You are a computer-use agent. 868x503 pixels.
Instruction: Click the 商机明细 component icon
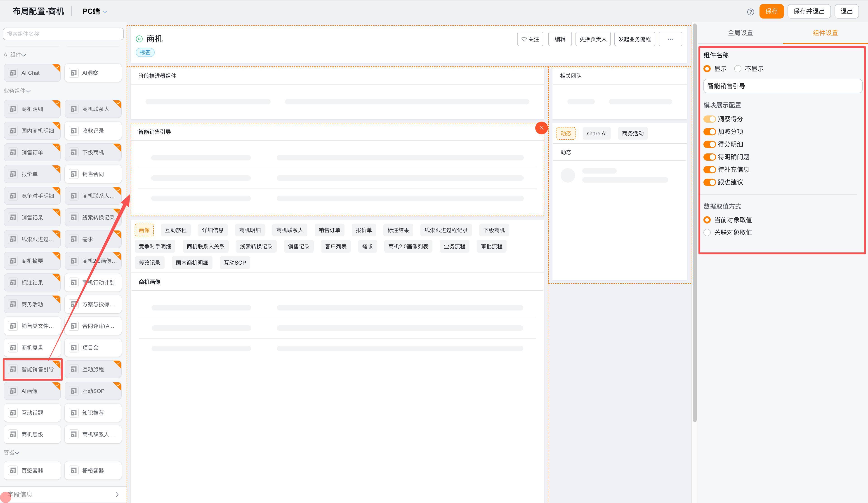pos(13,109)
